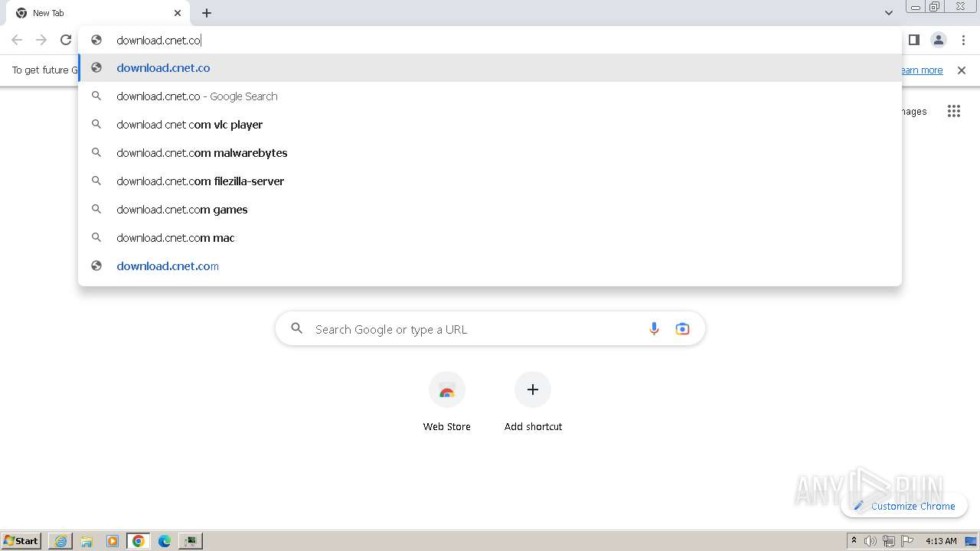
Task: Open the Web Store shortcut
Action: point(447,402)
